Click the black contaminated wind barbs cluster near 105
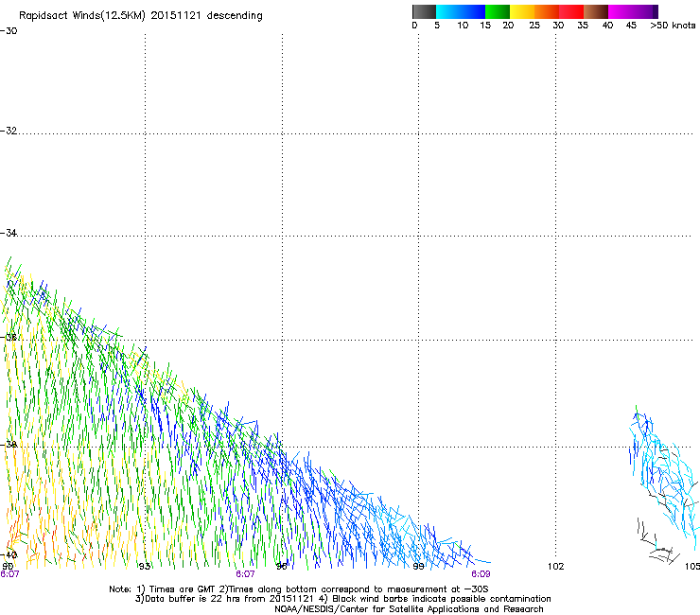The width and height of the screenshot is (700, 615). (x=658, y=542)
